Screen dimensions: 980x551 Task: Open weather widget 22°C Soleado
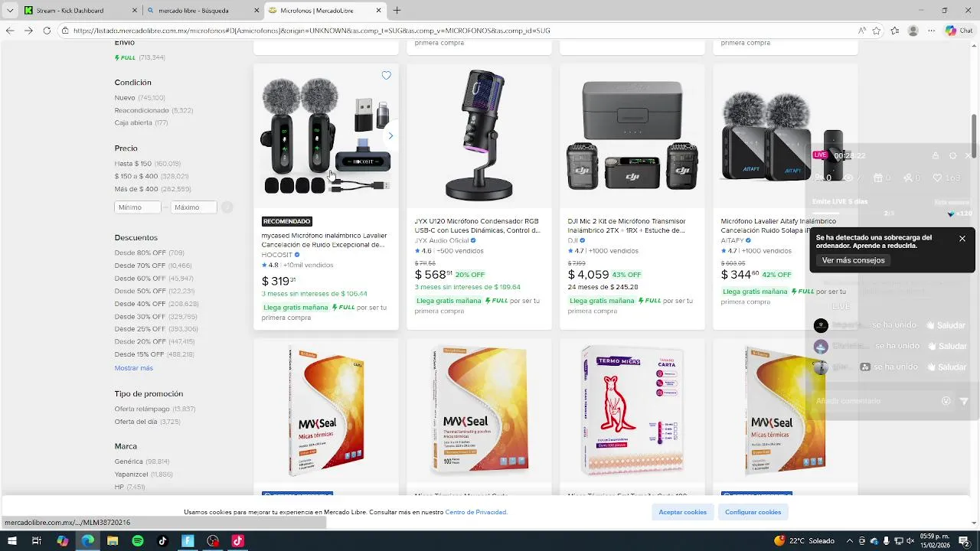coord(805,541)
